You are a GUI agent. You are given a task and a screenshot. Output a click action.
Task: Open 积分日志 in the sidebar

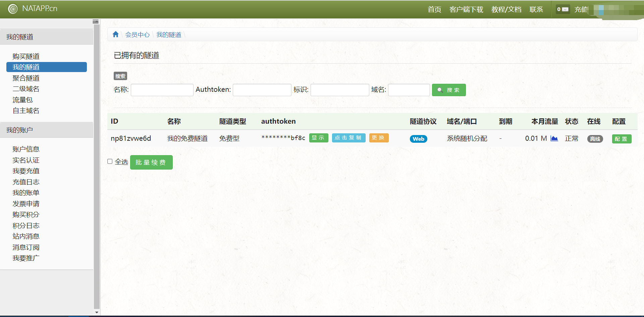(x=26, y=226)
